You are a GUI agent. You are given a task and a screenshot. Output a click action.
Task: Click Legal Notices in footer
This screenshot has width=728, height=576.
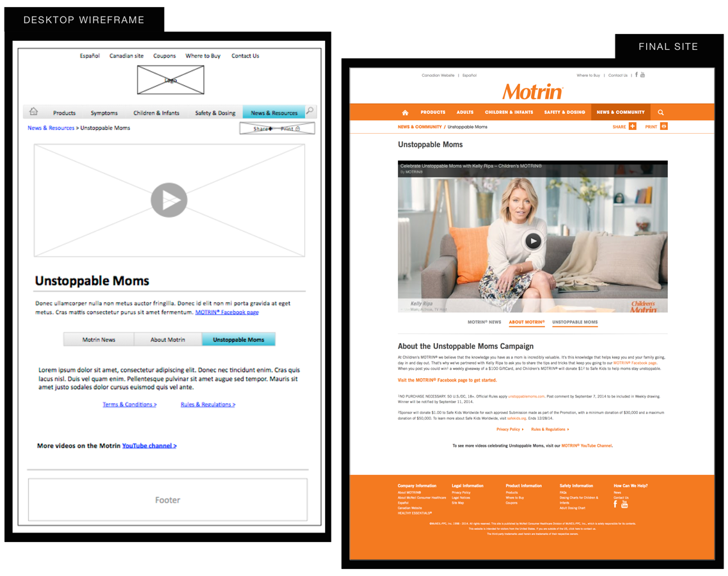click(461, 497)
